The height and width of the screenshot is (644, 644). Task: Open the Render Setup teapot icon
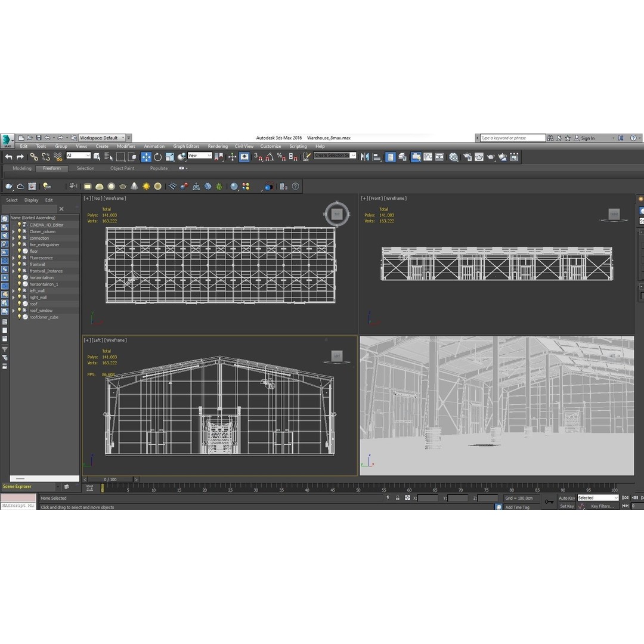click(x=467, y=157)
